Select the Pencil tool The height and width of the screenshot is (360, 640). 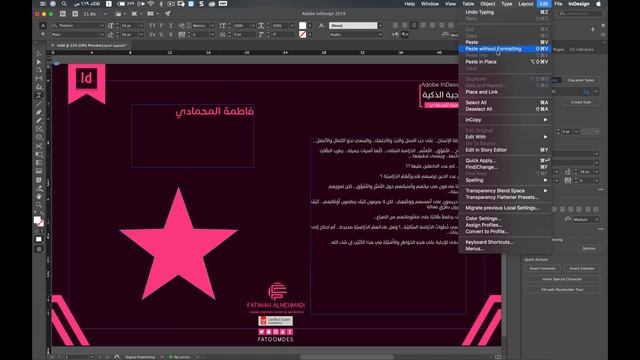coord(39,120)
